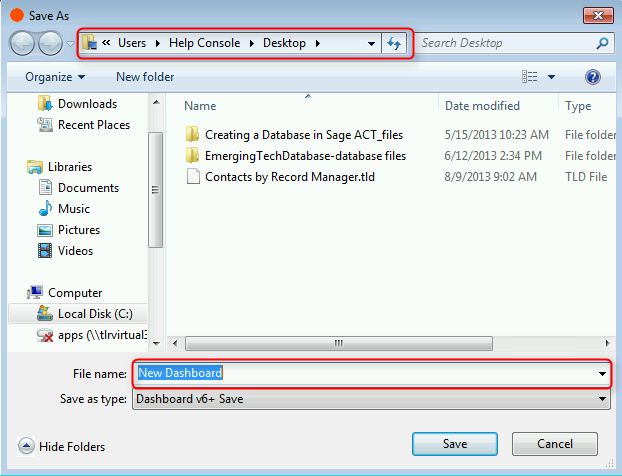
Task: Click the Save button
Action: coord(455,444)
